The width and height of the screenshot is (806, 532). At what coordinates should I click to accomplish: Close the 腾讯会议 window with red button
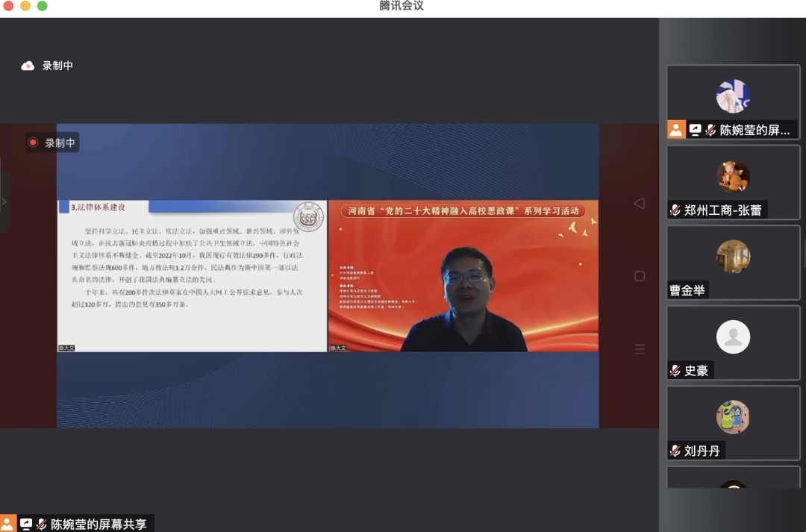click(8, 6)
